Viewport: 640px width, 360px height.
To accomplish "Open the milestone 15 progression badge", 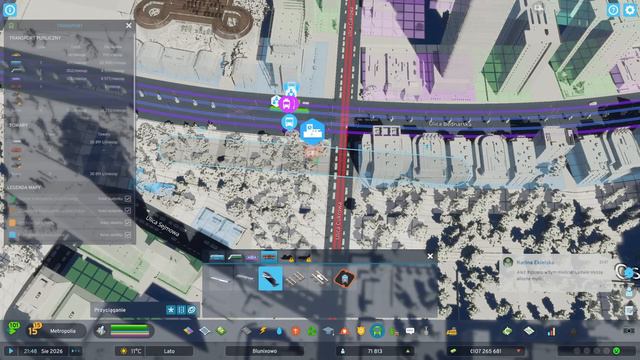I will pyautogui.click(x=34, y=329).
